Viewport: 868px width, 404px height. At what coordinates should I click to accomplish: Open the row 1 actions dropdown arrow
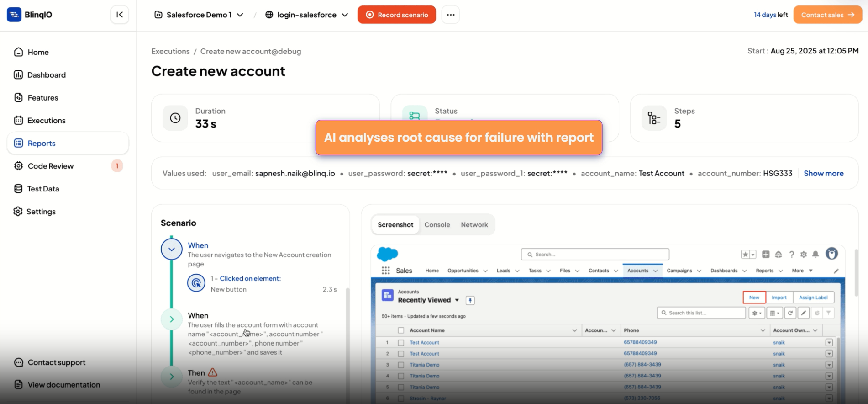pos(829,343)
